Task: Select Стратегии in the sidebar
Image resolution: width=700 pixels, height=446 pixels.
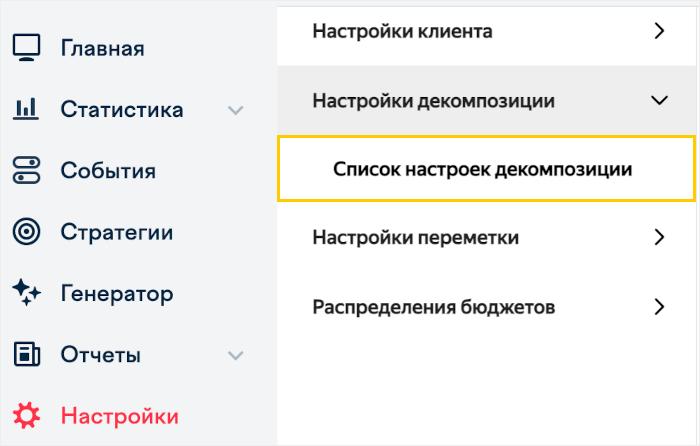Action: [x=116, y=233]
